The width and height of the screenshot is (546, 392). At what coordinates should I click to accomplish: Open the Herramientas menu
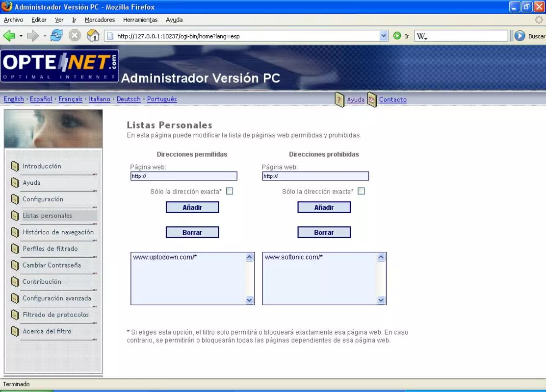point(140,20)
